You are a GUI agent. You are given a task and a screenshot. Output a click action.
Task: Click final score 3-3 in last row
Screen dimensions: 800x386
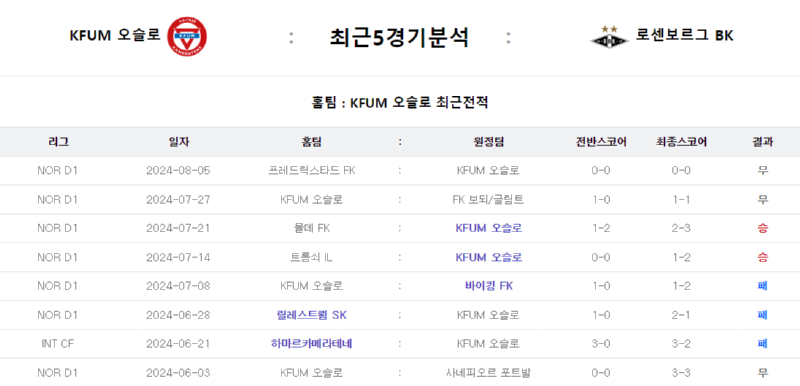(x=681, y=373)
